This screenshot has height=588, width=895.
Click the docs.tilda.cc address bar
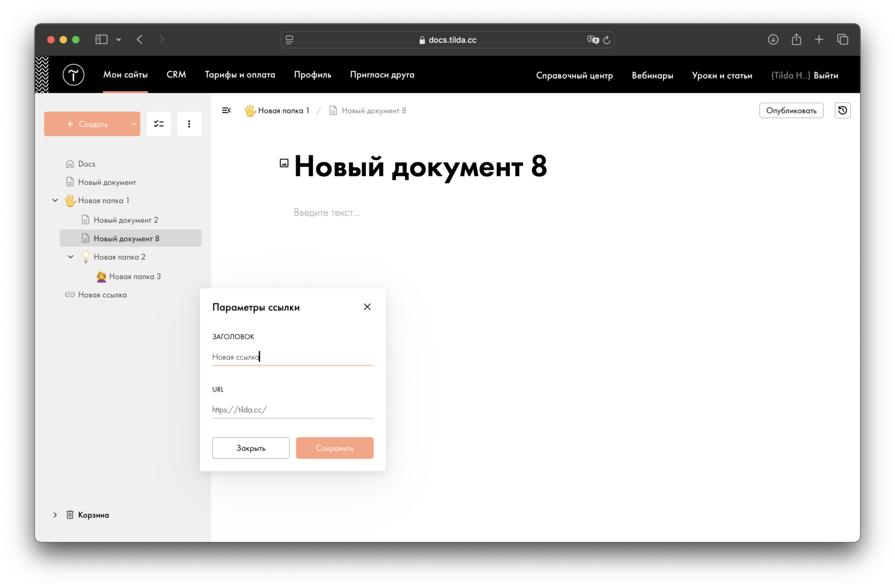(x=447, y=40)
